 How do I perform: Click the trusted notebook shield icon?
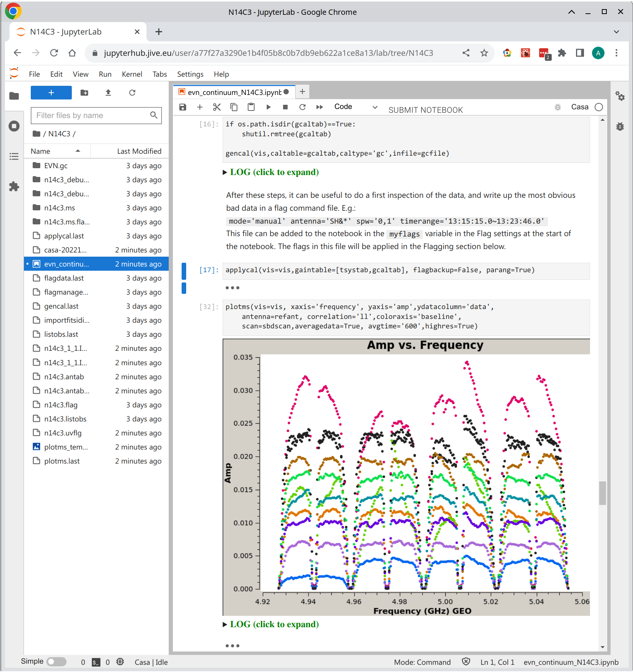point(466,662)
